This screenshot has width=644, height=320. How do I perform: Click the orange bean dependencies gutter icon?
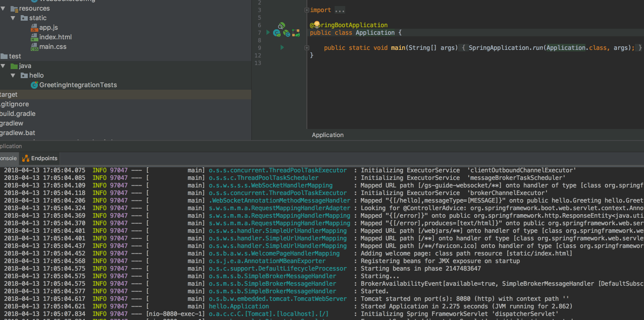(296, 33)
